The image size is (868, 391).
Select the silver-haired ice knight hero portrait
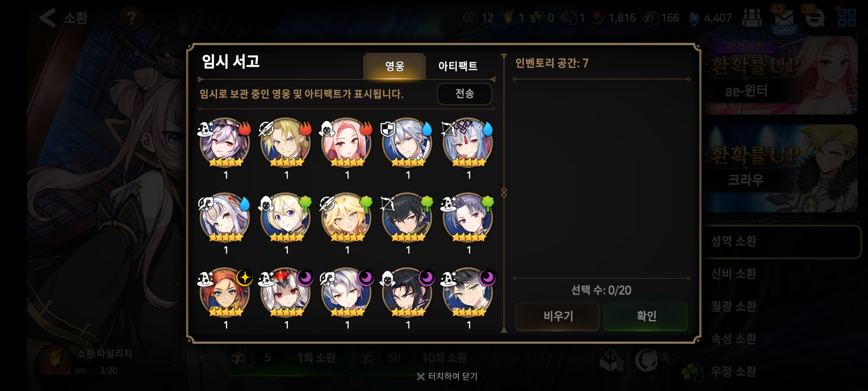pyautogui.click(x=407, y=142)
